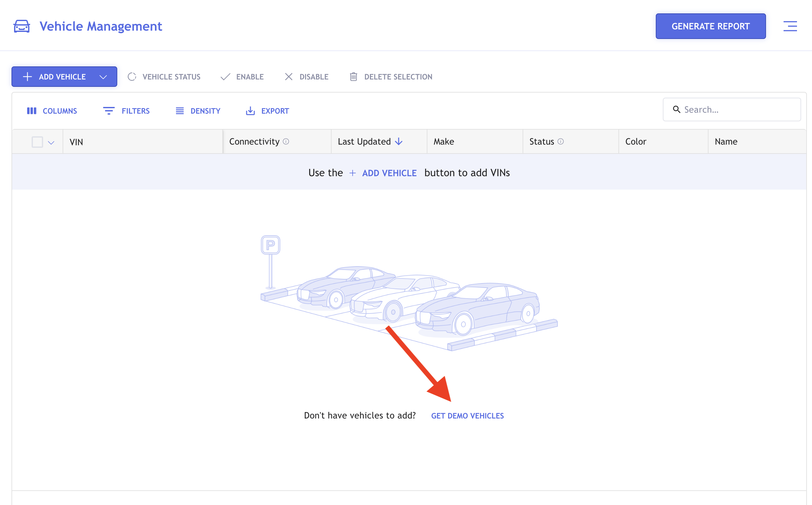Click the Export download icon
Image resolution: width=812 pixels, height=505 pixels.
pos(250,111)
